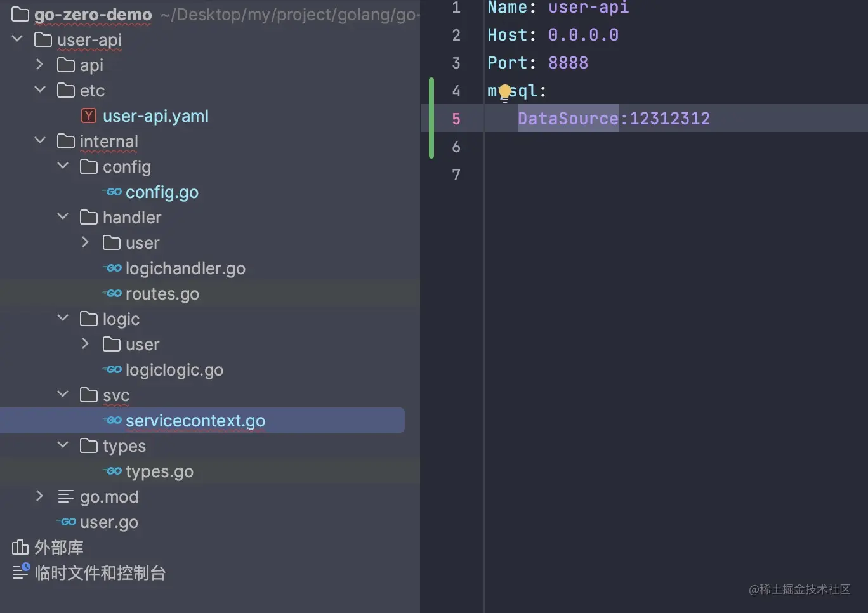
Task: Click the Go file icon next to config.go
Action: 112,192
